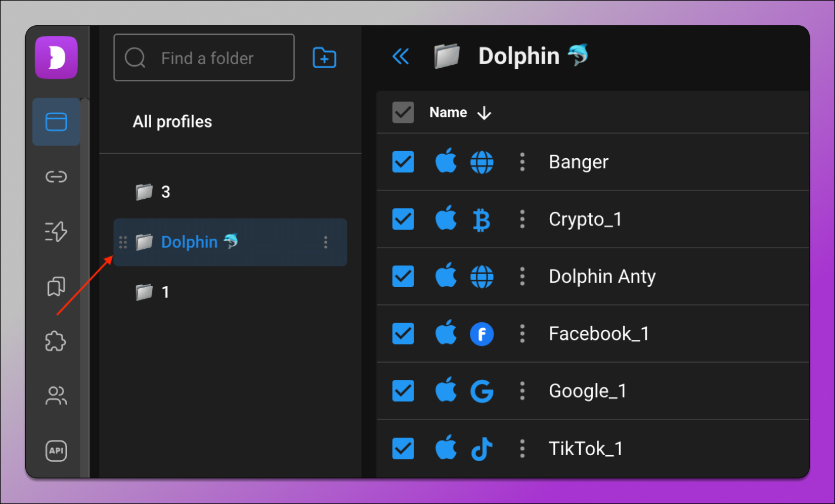Select the TikTok_1 profile name
Screen dimensions: 835x504
tap(586, 449)
